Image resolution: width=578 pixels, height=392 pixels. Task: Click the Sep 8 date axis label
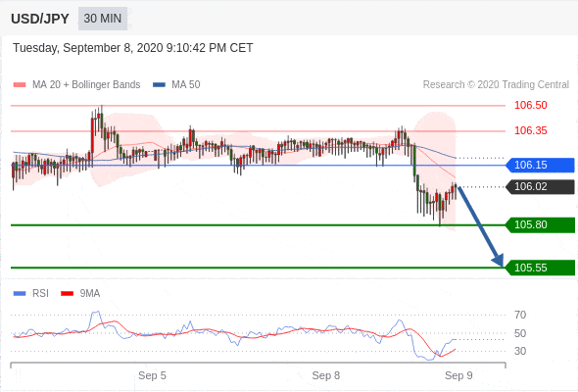(326, 375)
